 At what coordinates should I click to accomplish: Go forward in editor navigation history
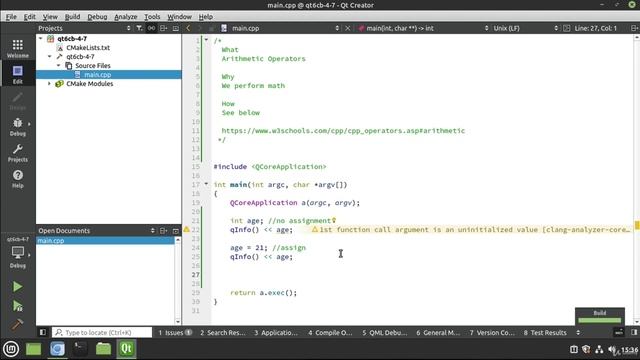coord(200,28)
